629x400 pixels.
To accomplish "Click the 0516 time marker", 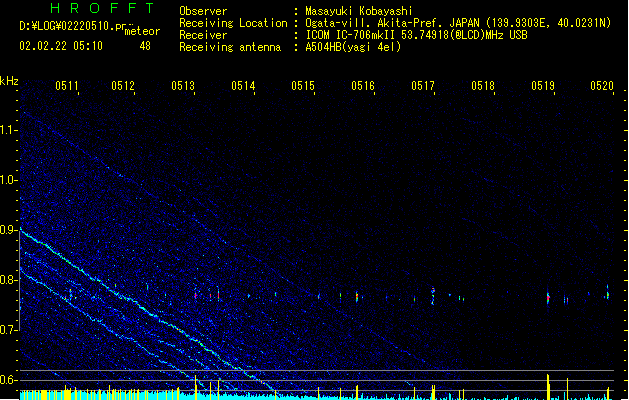I will pyautogui.click(x=363, y=86).
